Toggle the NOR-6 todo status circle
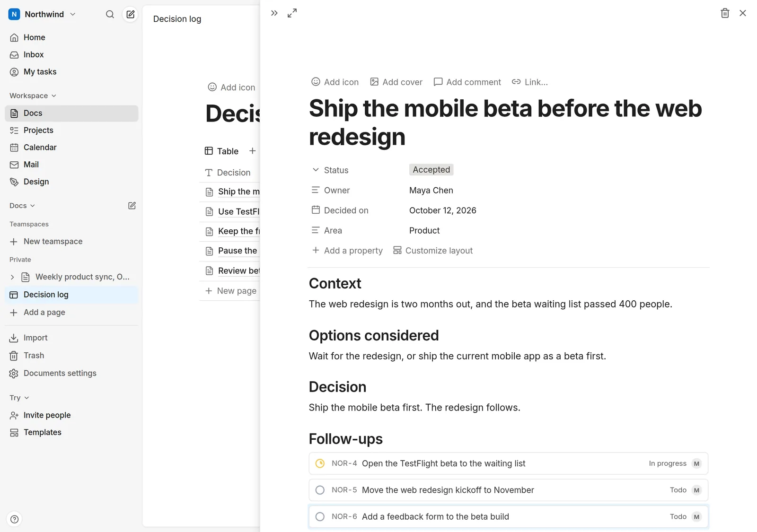Viewport: 757px width, 532px height. pyautogui.click(x=320, y=516)
